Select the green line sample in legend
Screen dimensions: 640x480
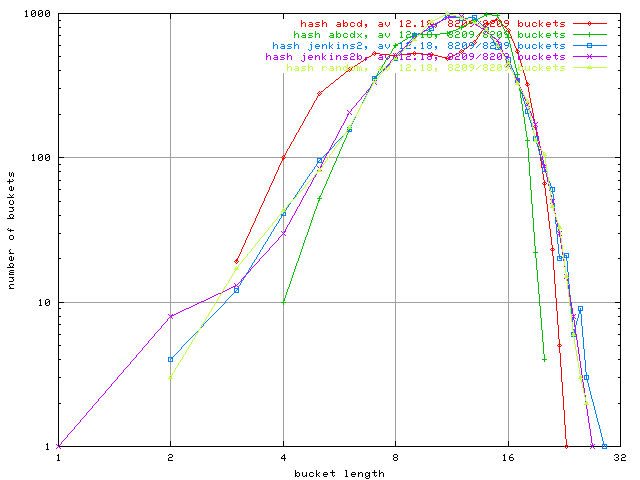(589, 35)
